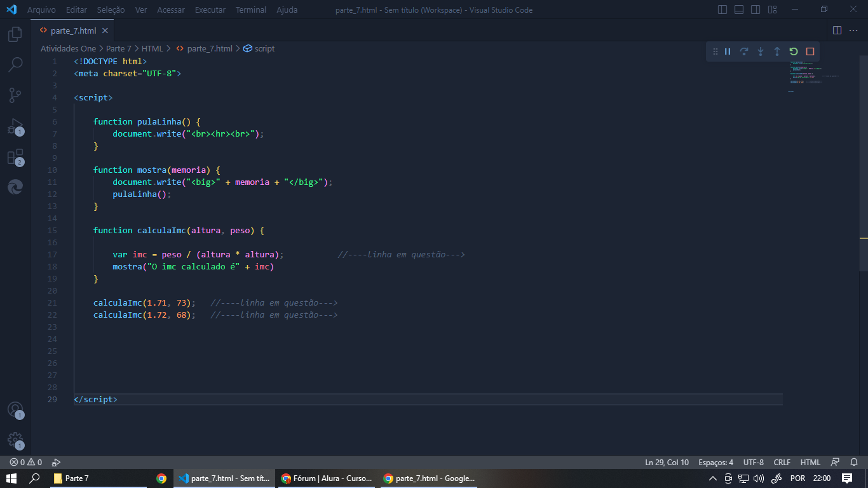This screenshot has height=488, width=868.
Task: Open the Customize Layout menu
Action: point(772,10)
